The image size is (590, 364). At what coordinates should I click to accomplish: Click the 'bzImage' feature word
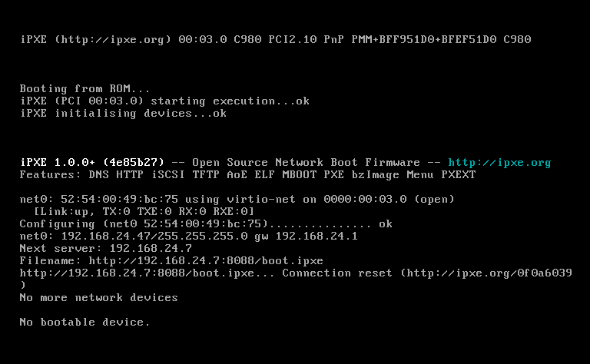click(376, 175)
